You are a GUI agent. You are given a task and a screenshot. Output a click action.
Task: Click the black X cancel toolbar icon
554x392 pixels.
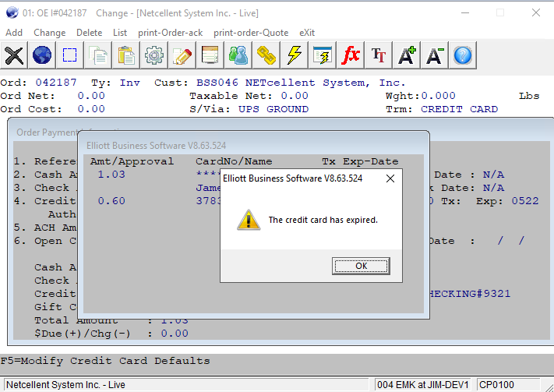coord(14,55)
